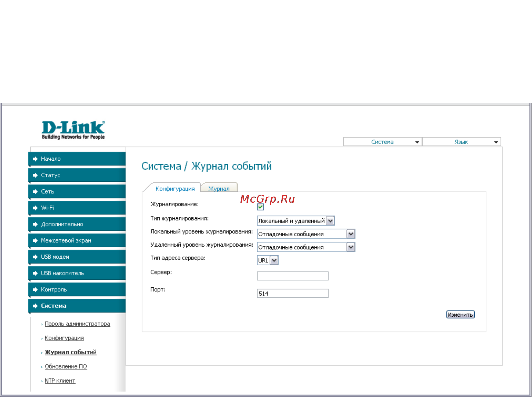Click the Изменить button
This screenshot has height=397, width=532.
click(x=460, y=314)
